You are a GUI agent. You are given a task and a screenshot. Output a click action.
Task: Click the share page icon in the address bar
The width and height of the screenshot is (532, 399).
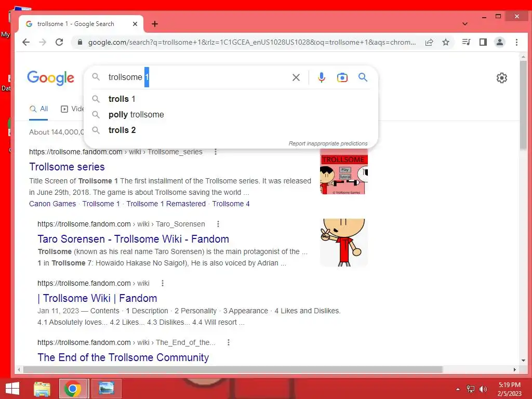(x=429, y=42)
